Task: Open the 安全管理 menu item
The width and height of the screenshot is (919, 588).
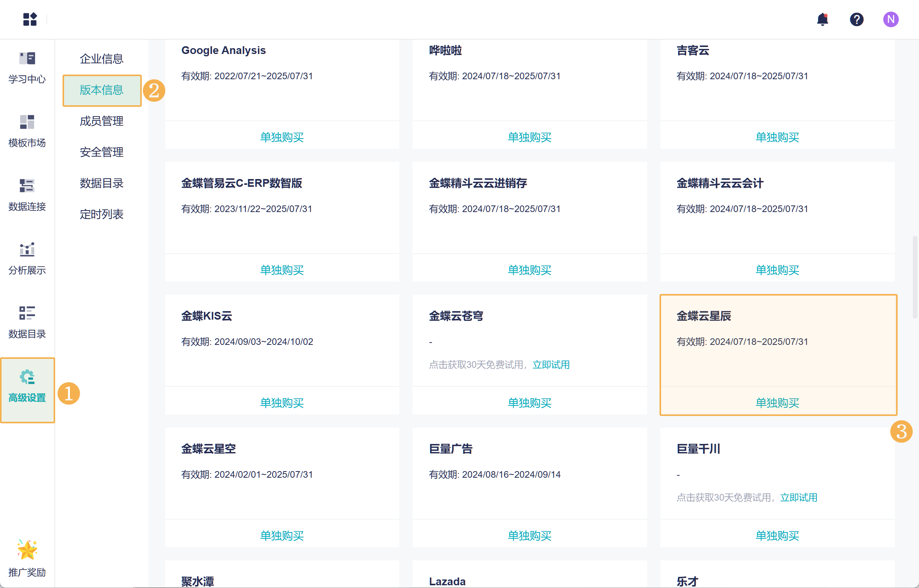Action: [x=101, y=152]
